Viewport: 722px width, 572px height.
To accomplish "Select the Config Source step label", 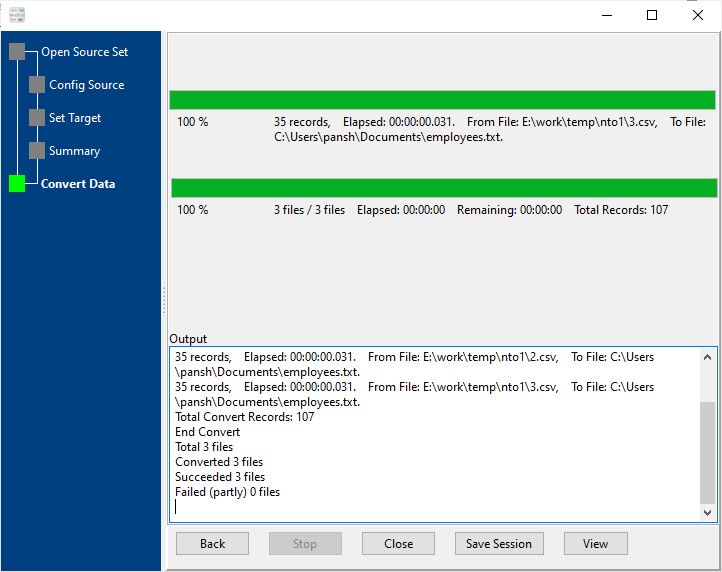I will (x=86, y=85).
